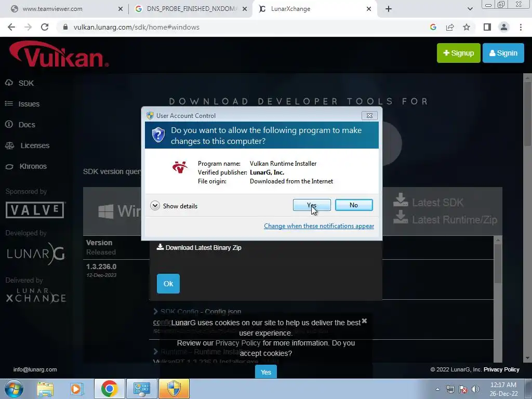The width and height of the screenshot is (532, 399).
Task: Open the Windows Start menu
Action: pyautogui.click(x=14, y=389)
